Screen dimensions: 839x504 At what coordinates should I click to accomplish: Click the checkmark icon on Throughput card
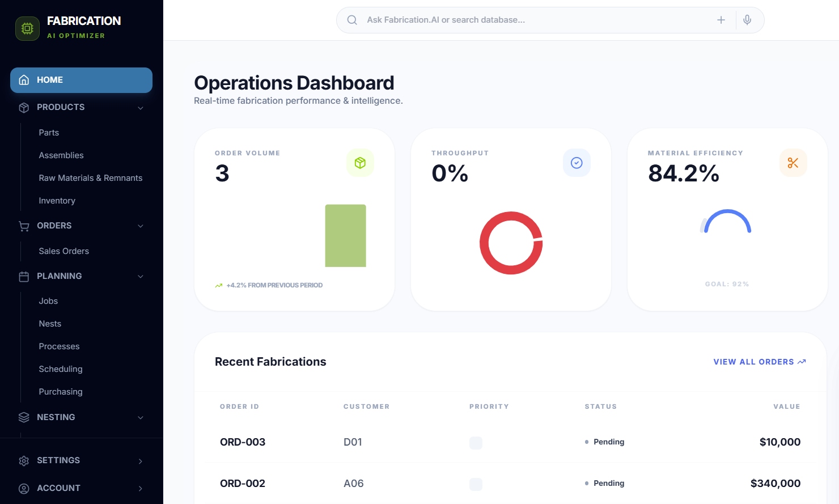(577, 163)
